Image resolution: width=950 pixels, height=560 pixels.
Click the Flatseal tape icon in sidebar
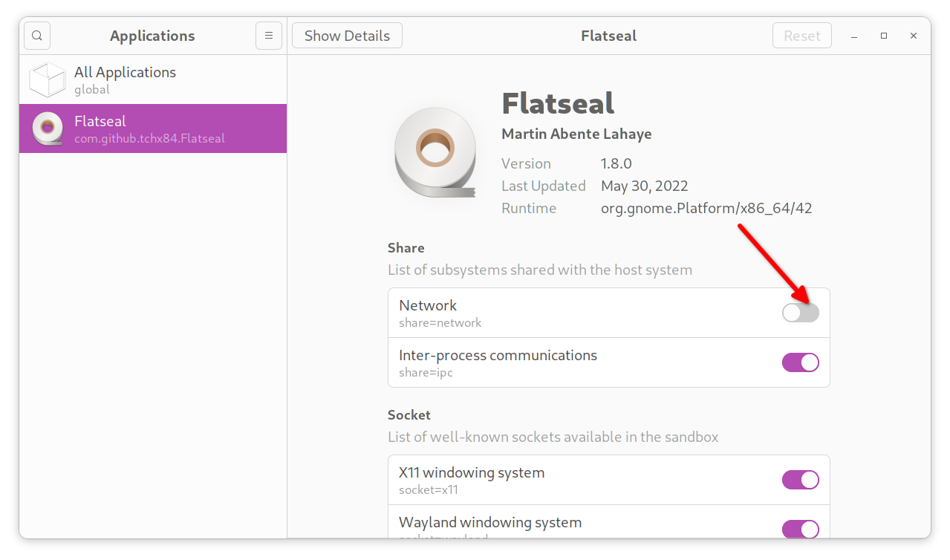(48, 128)
